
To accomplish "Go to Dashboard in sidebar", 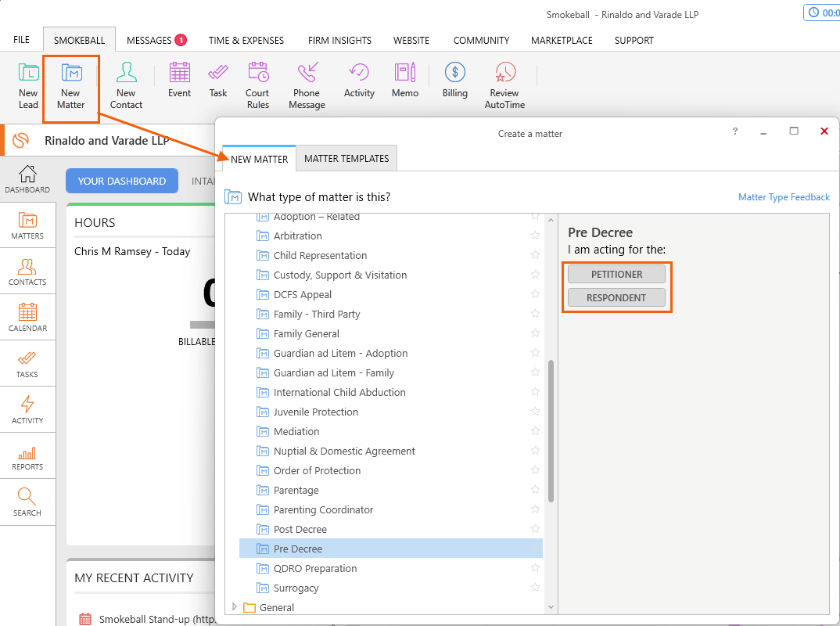I will pos(27,179).
